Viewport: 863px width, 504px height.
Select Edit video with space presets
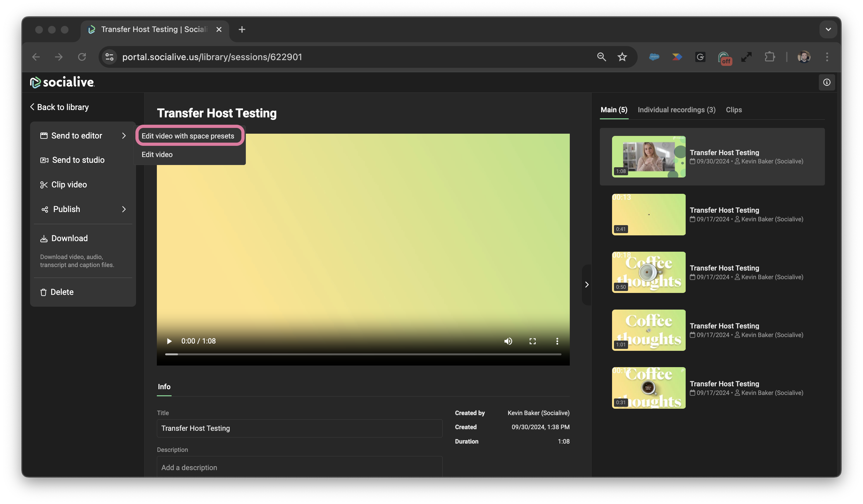(188, 136)
